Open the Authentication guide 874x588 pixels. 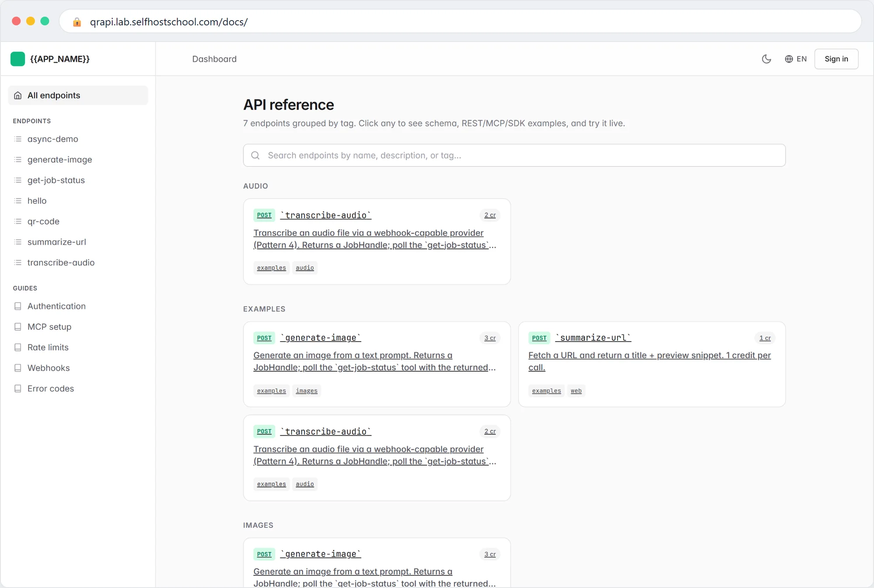click(x=56, y=306)
